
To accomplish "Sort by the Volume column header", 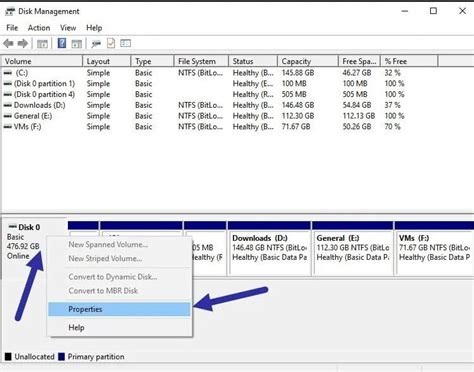I will pyautogui.click(x=42, y=61).
